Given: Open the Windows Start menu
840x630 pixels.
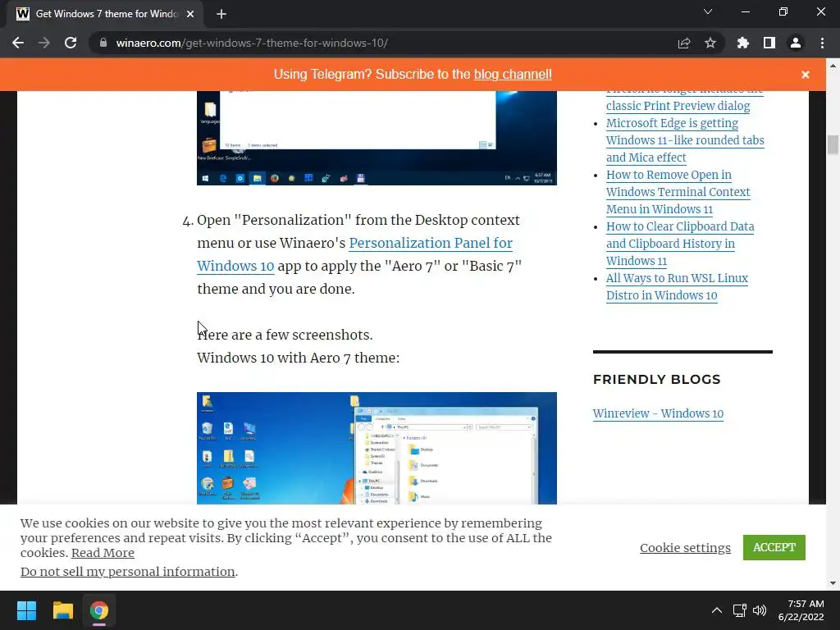Looking at the screenshot, I should coord(26,610).
